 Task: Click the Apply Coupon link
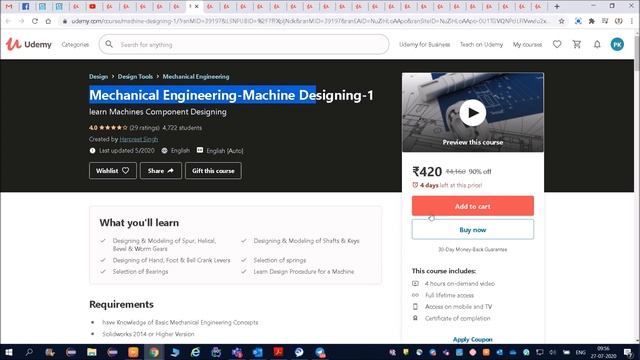(473, 339)
